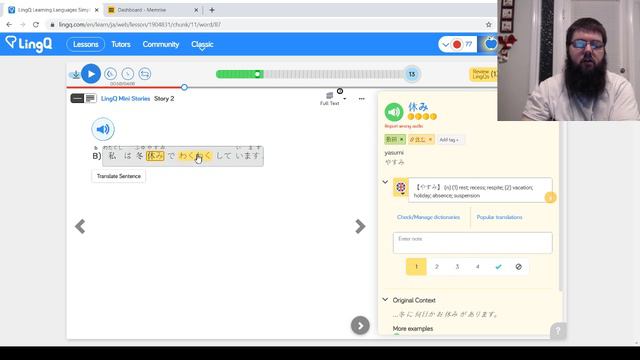This screenshot has height=360, width=640.
Task: Open Check/Manage dictionaries
Action: [428, 217]
